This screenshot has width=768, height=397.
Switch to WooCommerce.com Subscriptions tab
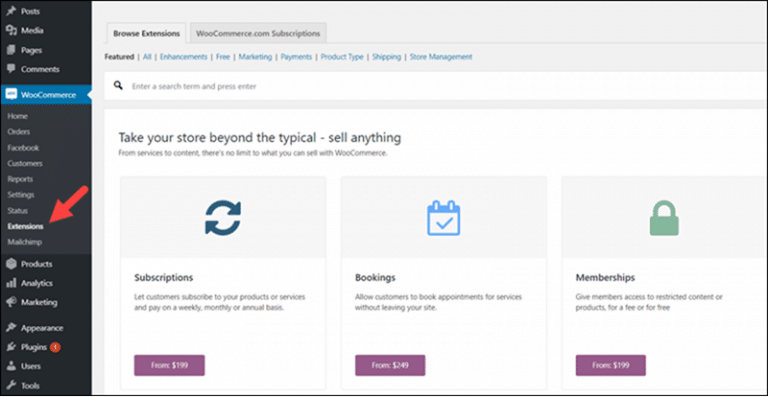[258, 34]
